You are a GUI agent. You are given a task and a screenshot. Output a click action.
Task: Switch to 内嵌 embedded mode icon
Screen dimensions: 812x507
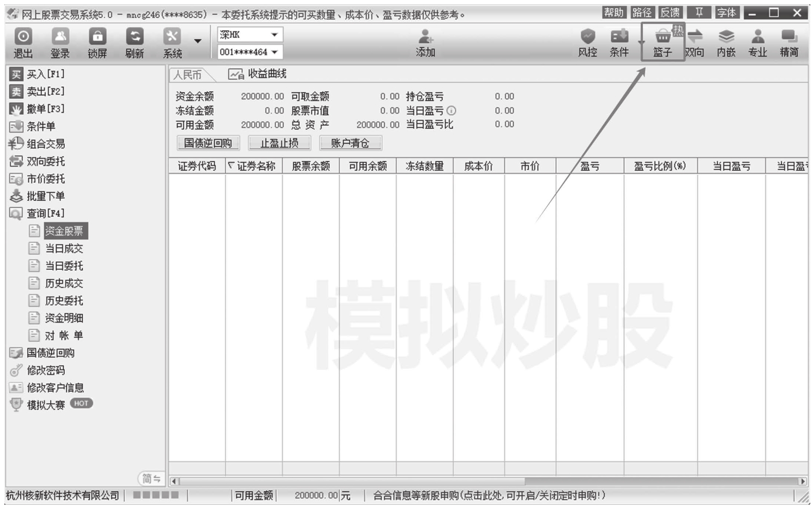[x=726, y=43]
